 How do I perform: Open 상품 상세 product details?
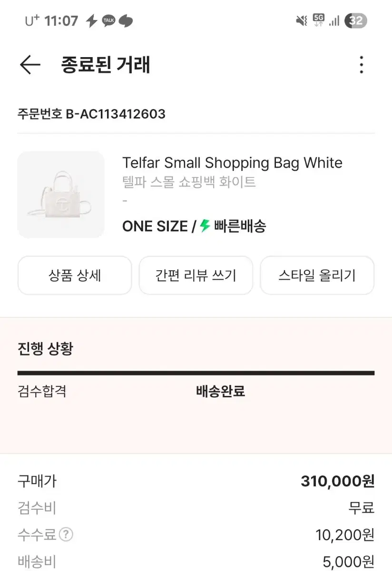pos(75,276)
